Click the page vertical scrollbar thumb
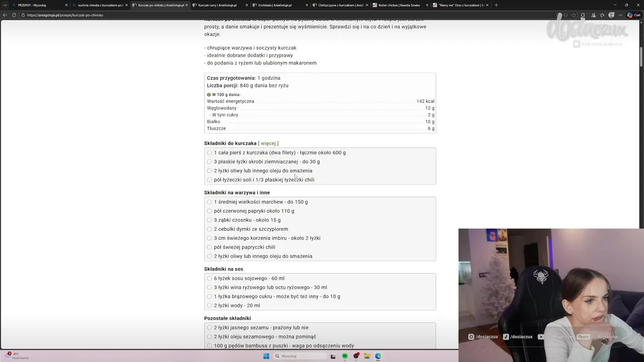The image size is (644, 362). tap(641, 56)
